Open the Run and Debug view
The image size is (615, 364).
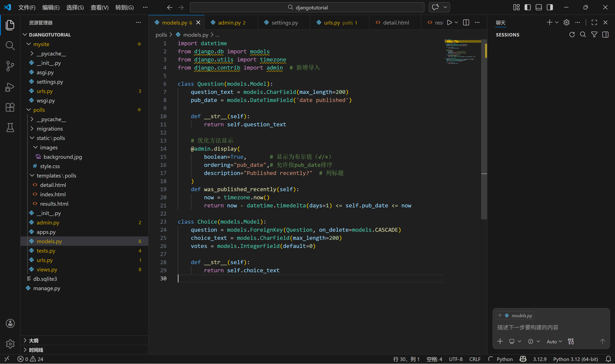pos(10,87)
